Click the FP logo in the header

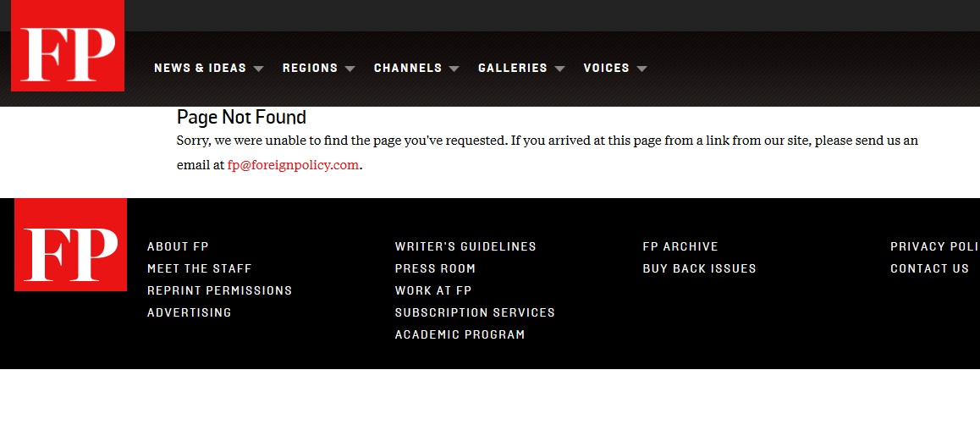click(68, 46)
